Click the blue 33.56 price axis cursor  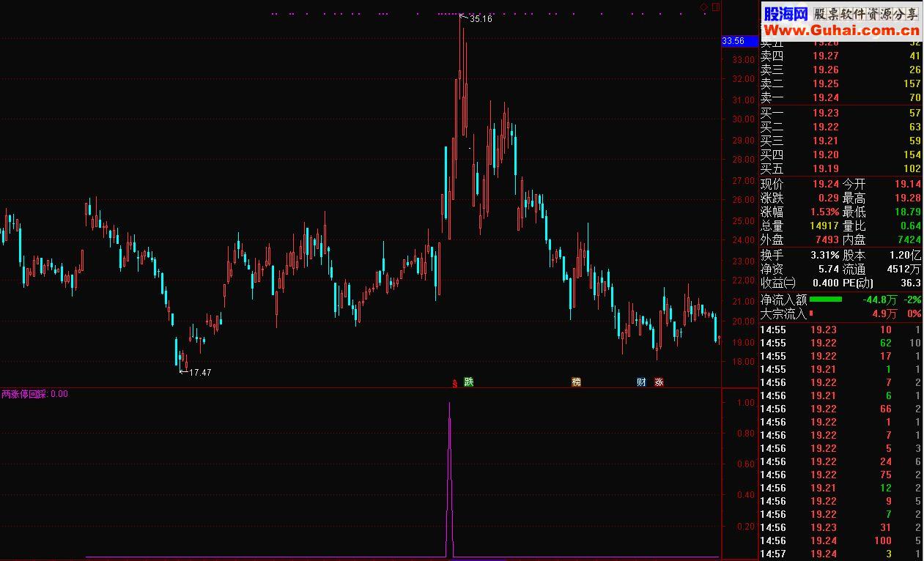coord(739,41)
